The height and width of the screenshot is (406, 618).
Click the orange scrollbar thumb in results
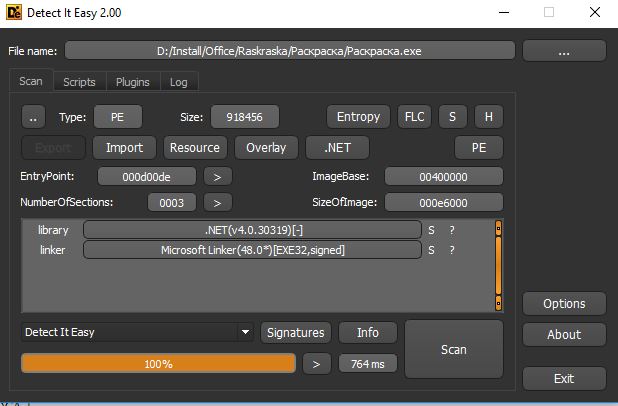point(499,265)
